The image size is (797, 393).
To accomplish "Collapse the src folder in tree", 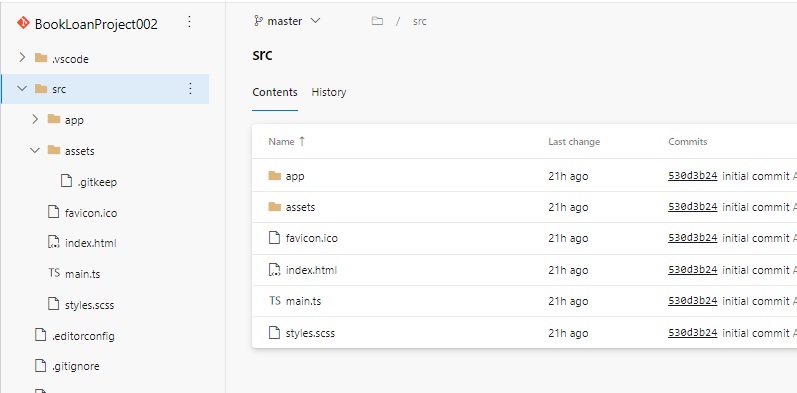I will click(22, 88).
